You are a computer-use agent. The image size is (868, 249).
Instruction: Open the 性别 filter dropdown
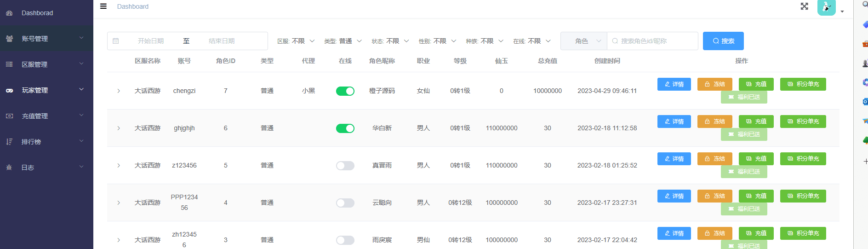pos(445,41)
